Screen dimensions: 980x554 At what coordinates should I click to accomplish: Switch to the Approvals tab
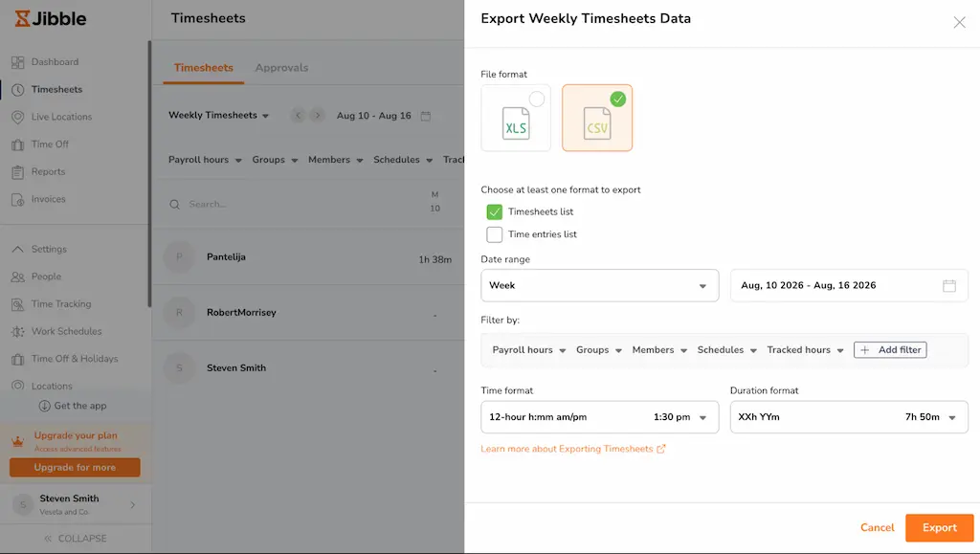point(281,67)
